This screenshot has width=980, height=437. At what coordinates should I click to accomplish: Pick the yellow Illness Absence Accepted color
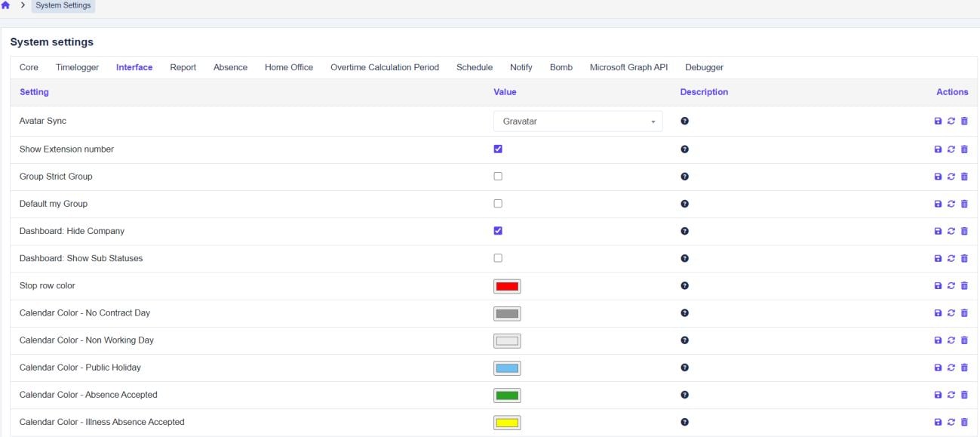point(507,423)
